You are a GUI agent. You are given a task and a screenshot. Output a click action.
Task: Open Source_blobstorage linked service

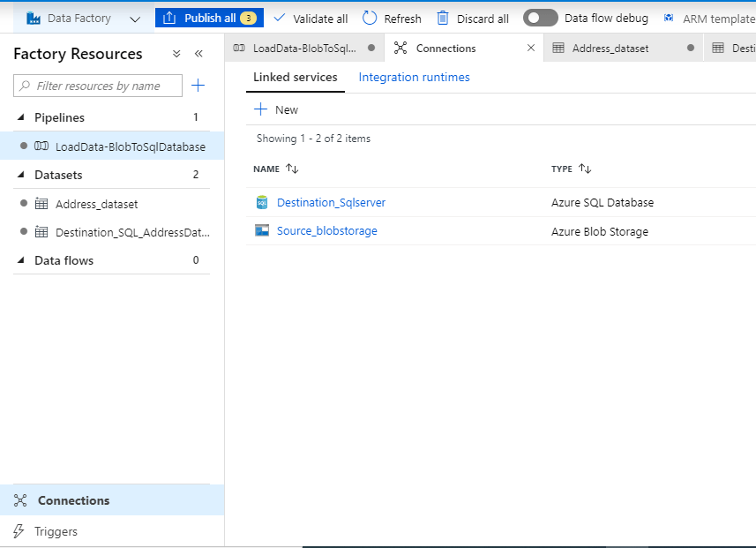(x=327, y=231)
